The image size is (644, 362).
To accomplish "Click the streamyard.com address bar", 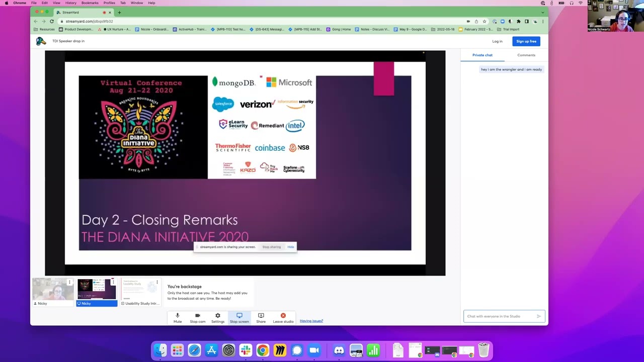I will coord(262,21).
